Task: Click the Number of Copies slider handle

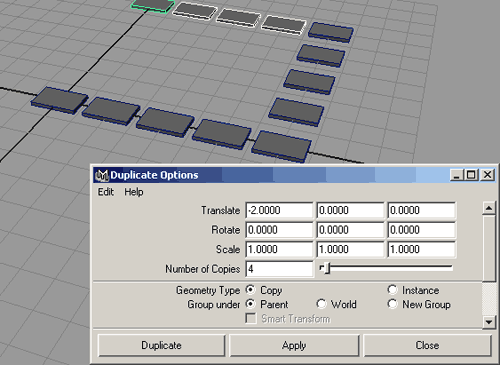Action: (327, 268)
